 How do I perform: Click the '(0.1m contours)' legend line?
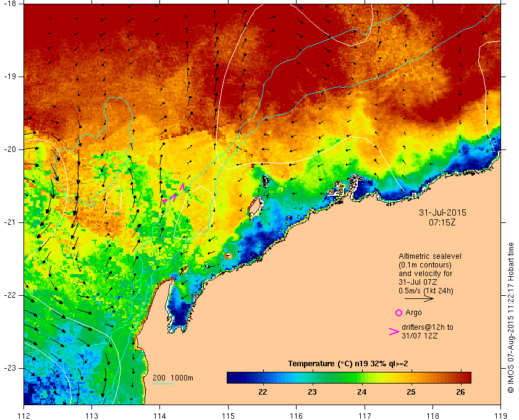pos(425,265)
